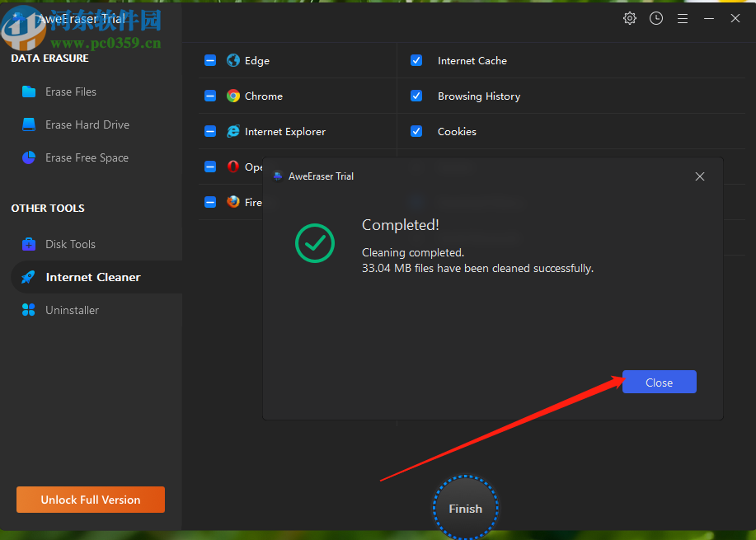Toggle the Chrome browser checkbox
The height and width of the screenshot is (540, 756).
[x=210, y=96]
